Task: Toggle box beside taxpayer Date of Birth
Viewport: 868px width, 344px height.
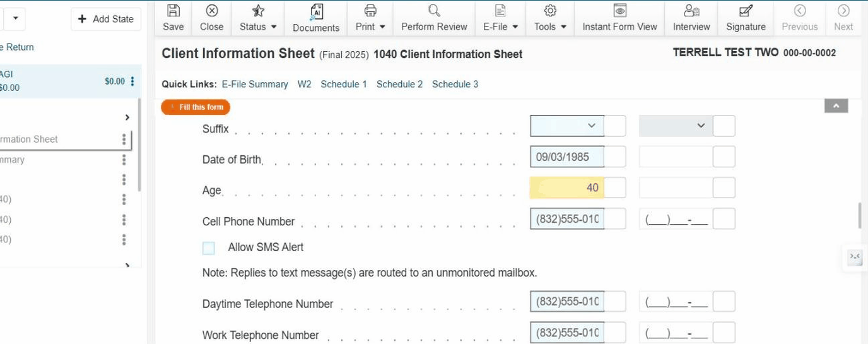Action: tap(615, 157)
